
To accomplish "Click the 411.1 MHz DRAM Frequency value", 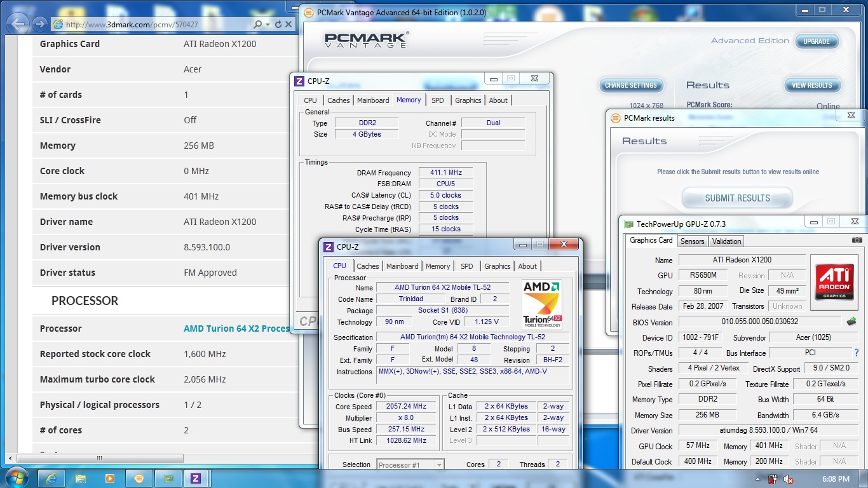I will 446,172.
